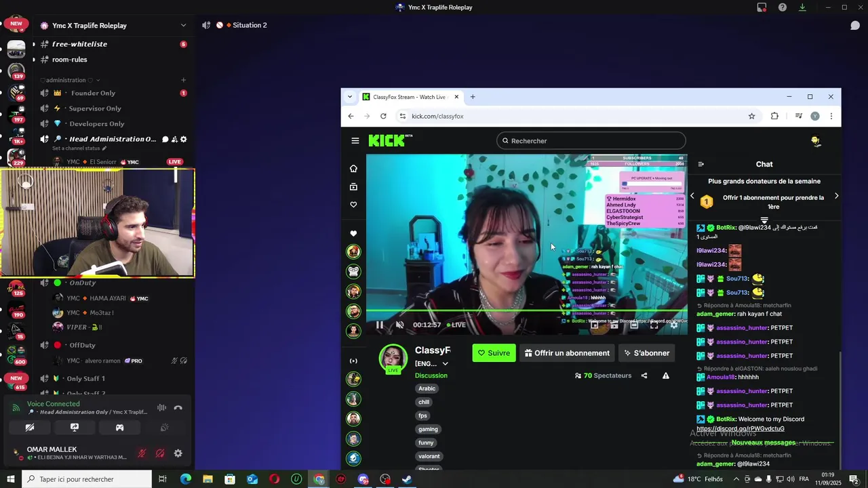Turn on camera in Discord voice panel
The height and width of the screenshot is (488, 868).
pos(30,428)
